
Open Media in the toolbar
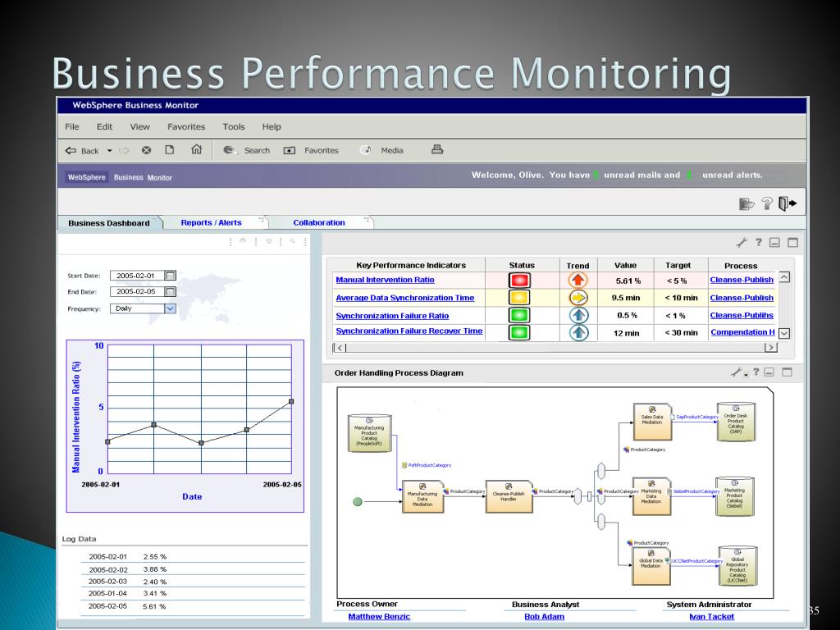tap(381, 151)
